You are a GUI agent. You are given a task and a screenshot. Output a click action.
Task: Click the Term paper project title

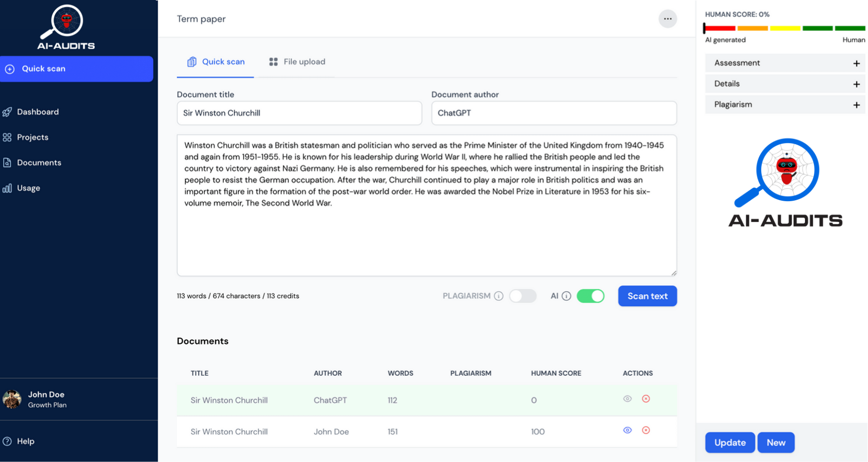[x=201, y=19]
